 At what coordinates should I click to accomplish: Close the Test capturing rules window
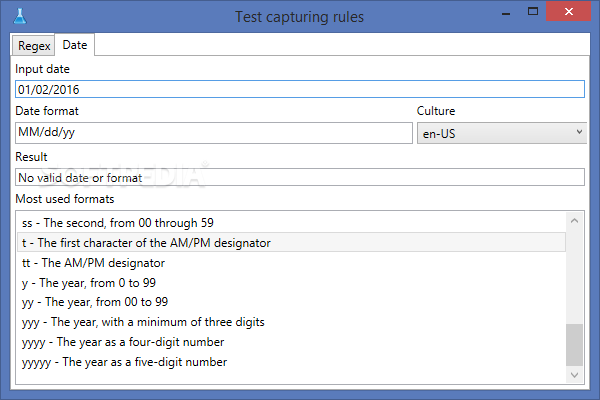[568, 11]
